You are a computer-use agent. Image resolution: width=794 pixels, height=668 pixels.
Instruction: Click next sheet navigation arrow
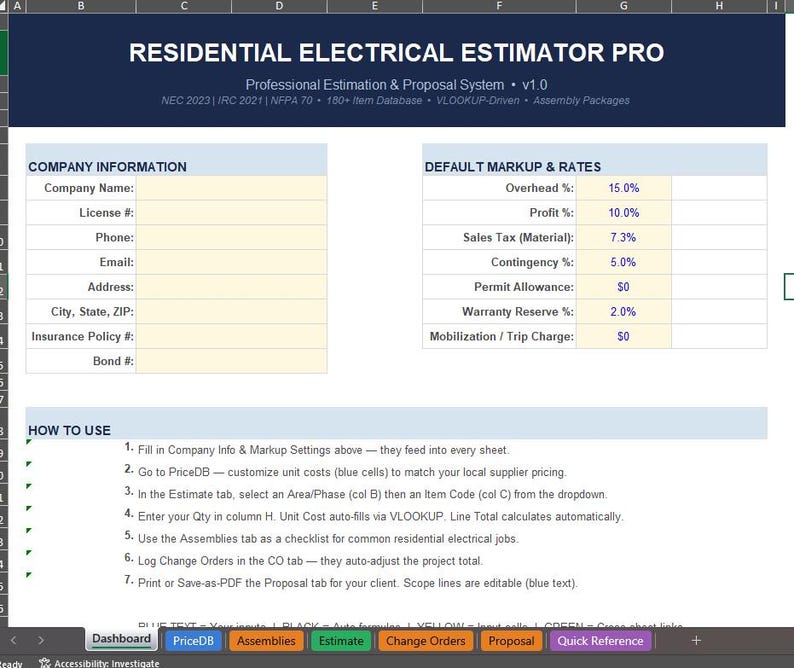point(41,641)
